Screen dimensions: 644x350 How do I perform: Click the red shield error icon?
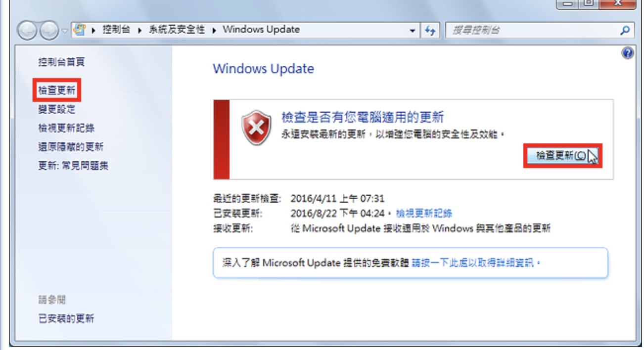coord(256,128)
